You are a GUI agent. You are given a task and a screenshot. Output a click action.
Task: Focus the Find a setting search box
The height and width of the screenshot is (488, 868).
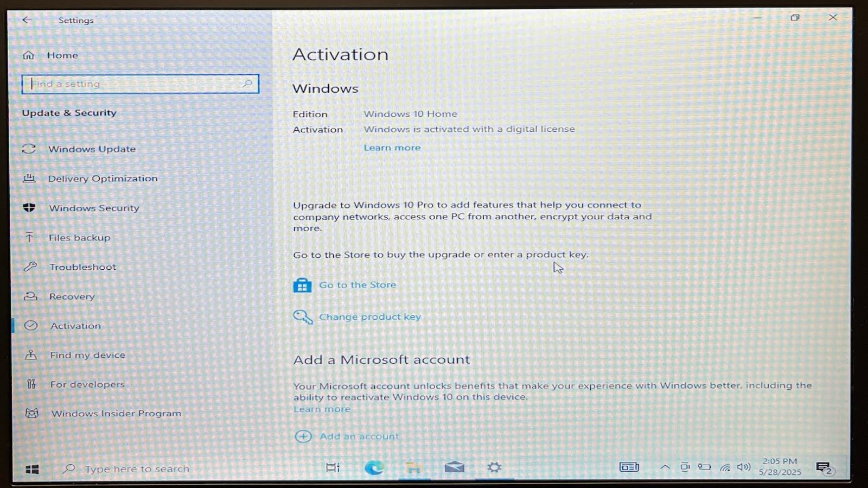tap(140, 84)
